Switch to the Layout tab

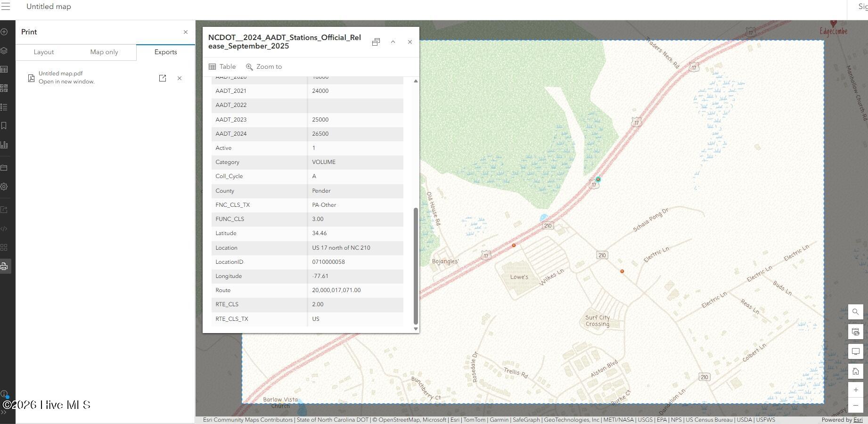44,52
